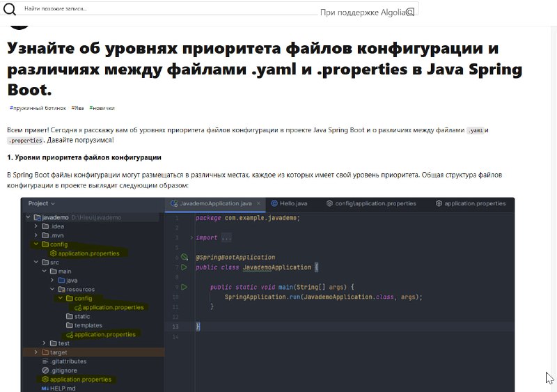Open the #Ява tag
This screenshot has height=392, width=557.
coord(77,108)
